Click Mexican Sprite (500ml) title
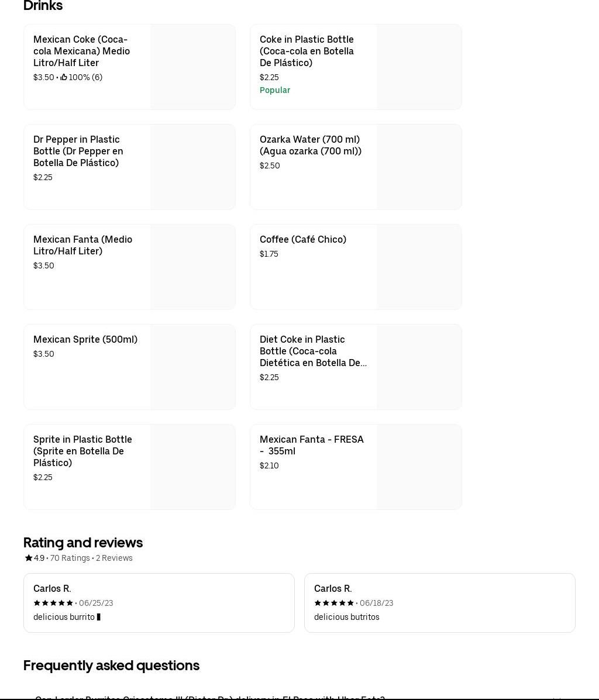This screenshot has width=599, height=700. [85, 340]
